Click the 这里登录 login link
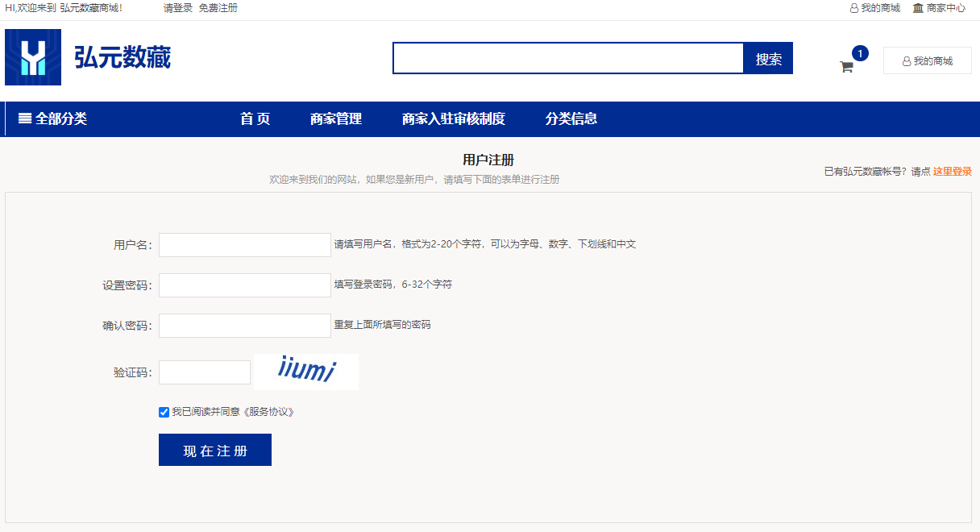 click(952, 172)
